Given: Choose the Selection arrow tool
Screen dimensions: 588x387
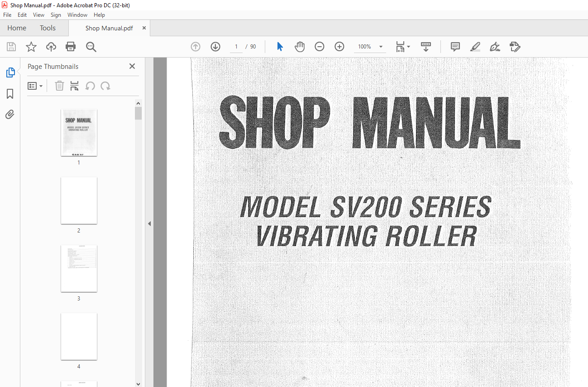Looking at the screenshot, I should (280, 47).
